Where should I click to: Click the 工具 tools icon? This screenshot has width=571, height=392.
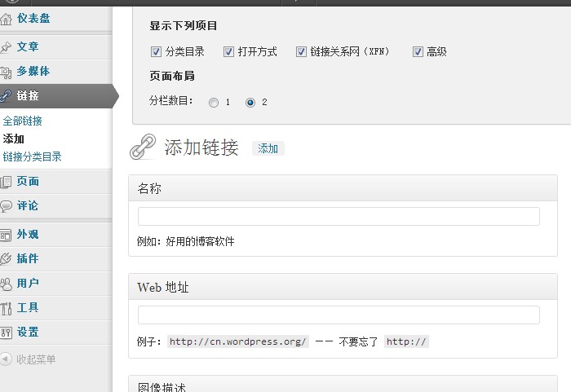coord(6,308)
